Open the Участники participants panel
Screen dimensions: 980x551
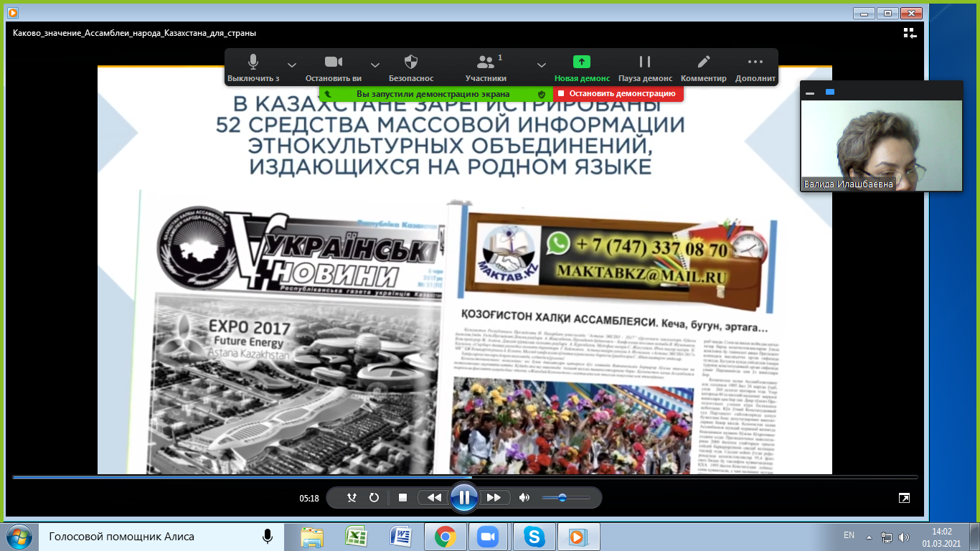click(486, 68)
